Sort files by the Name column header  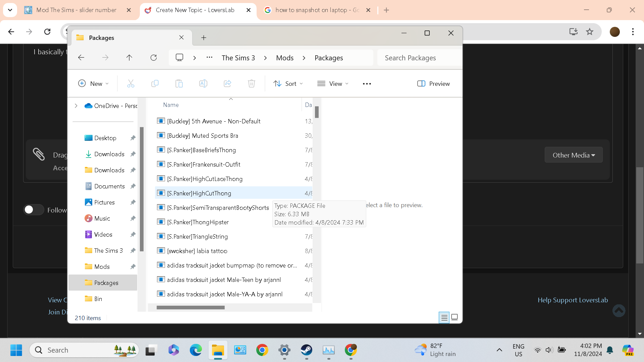click(x=171, y=105)
